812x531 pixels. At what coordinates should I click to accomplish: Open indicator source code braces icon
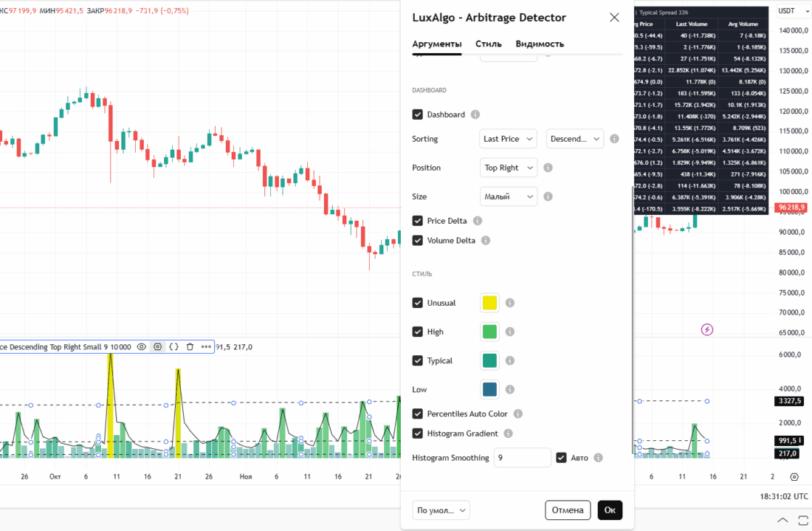coord(174,347)
